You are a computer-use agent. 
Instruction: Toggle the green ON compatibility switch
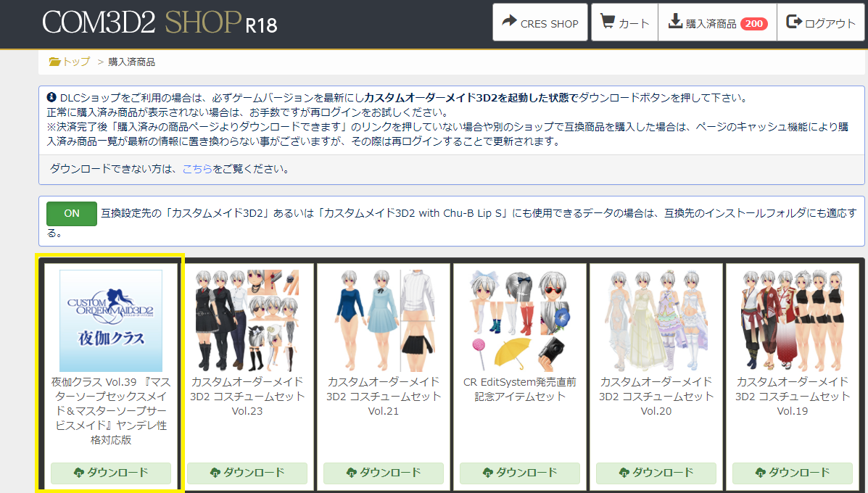click(72, 214)
